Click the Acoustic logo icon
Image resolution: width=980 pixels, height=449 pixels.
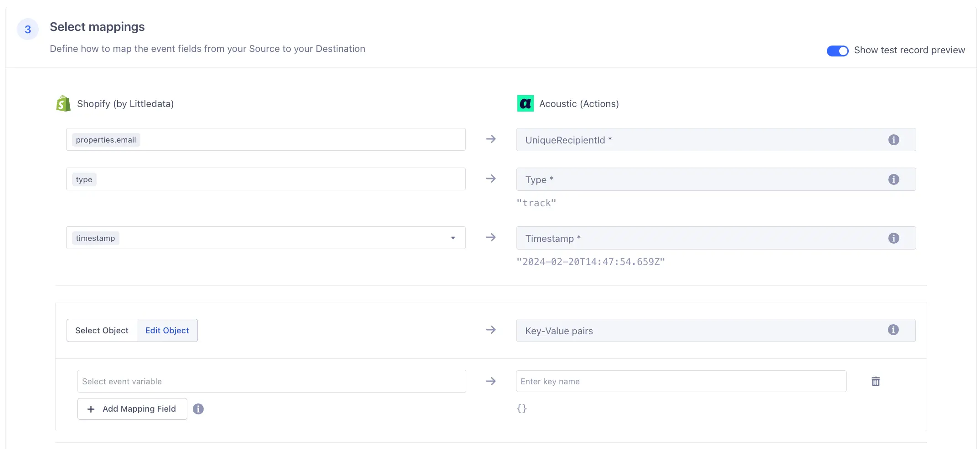point(525,103)
